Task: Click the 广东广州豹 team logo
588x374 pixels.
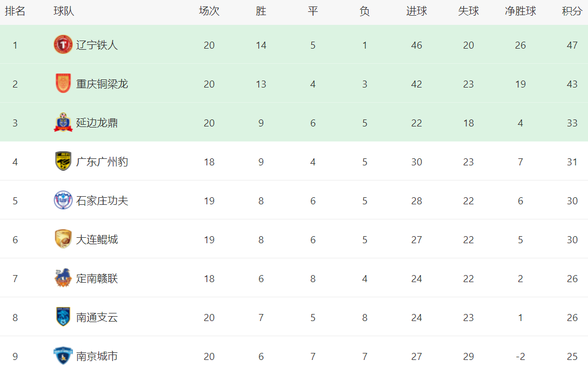Action: tap(63, 162)
